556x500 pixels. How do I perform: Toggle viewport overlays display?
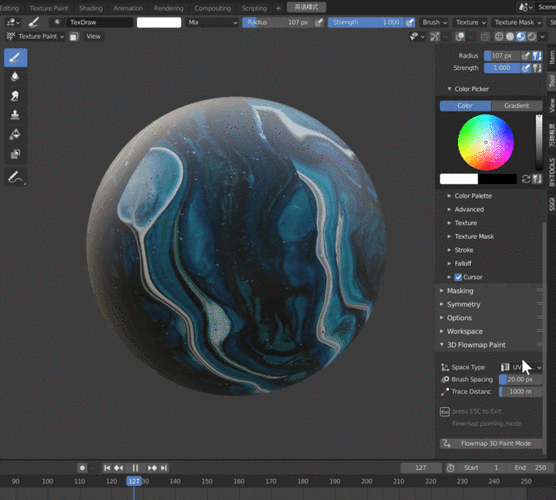click(x=460, y=37)
